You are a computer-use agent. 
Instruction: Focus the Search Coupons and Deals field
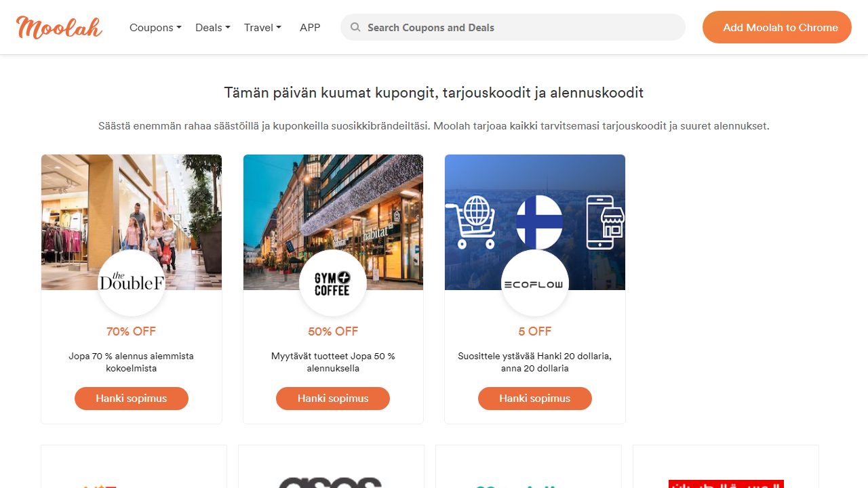coord(522,27)
